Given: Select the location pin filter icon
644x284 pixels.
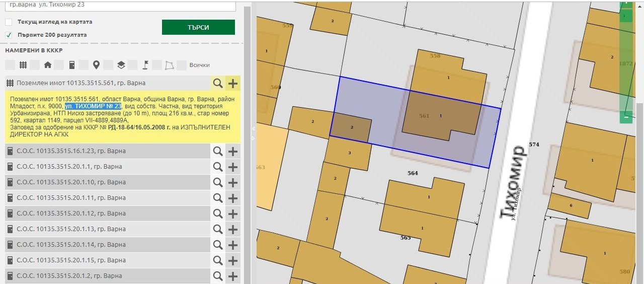Looking at the screenshot, I should [96, 65].
